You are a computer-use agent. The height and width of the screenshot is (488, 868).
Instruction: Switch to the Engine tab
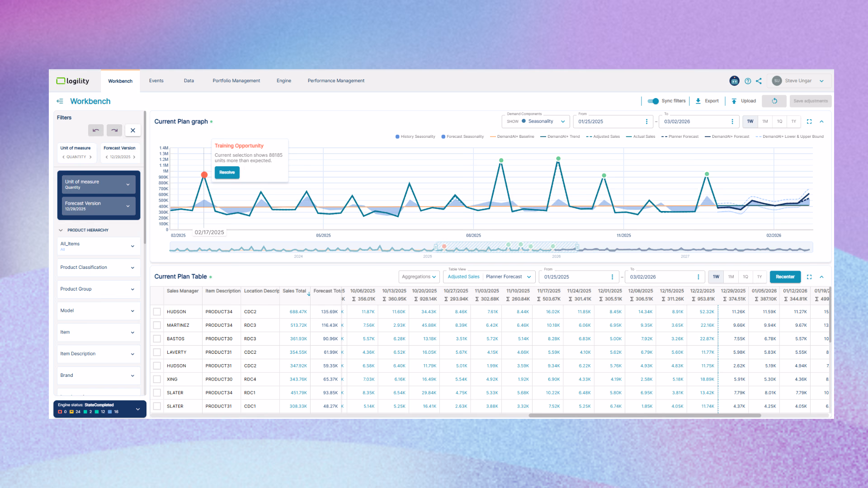click(284, 81)
